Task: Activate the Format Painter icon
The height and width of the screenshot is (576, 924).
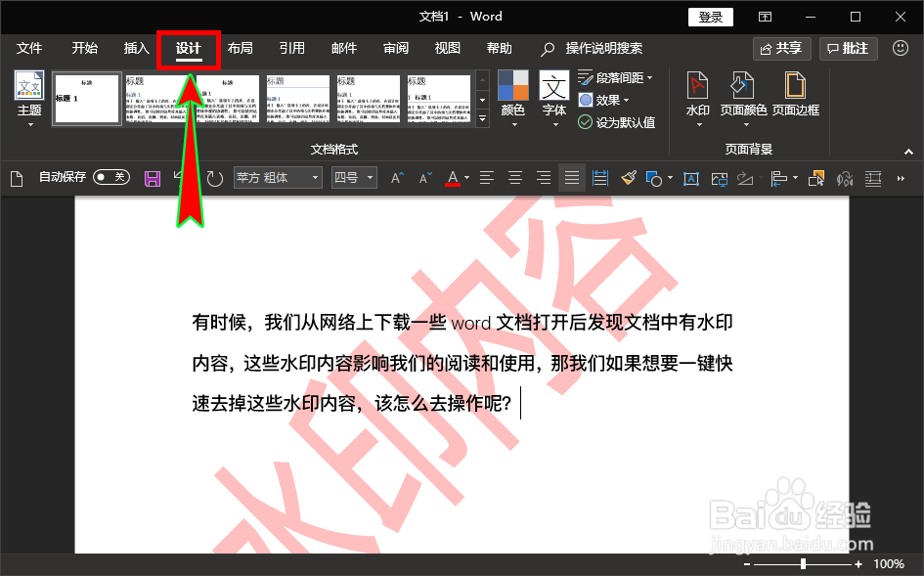Action: point(629,178)
